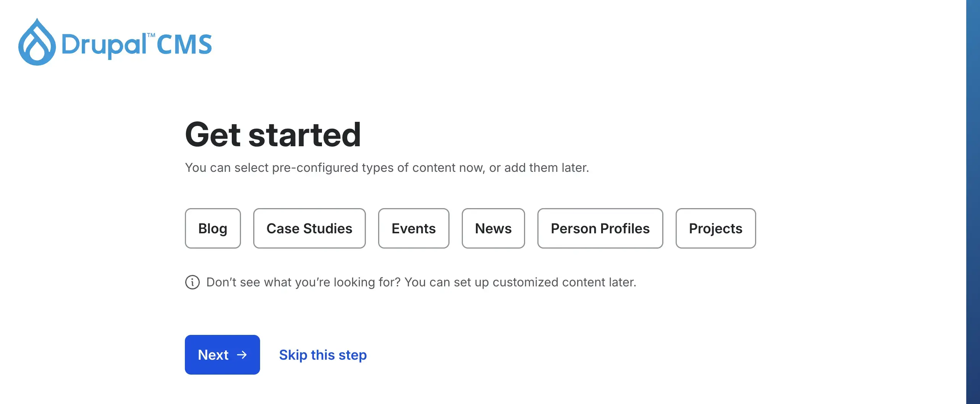Image resolution: width=980 pixels, height=404 pixels.
Task: Choose the News content type
Action: 493,228
